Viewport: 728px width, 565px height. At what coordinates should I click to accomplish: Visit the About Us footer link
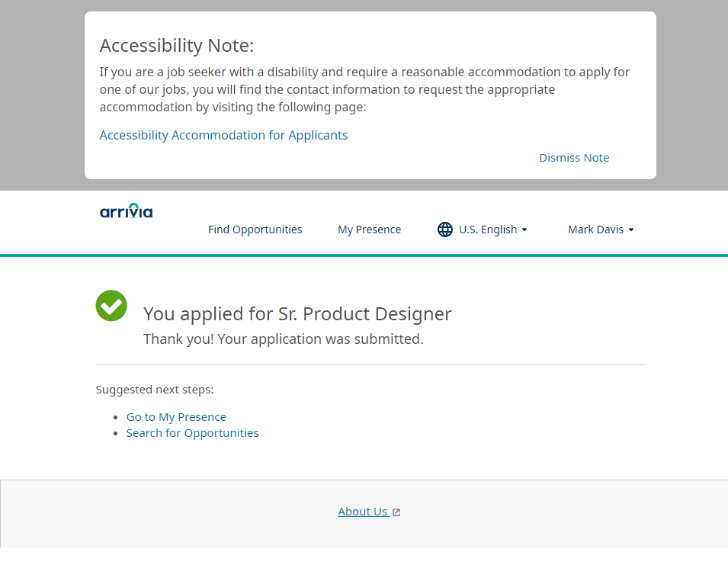(x=363, y=512)
